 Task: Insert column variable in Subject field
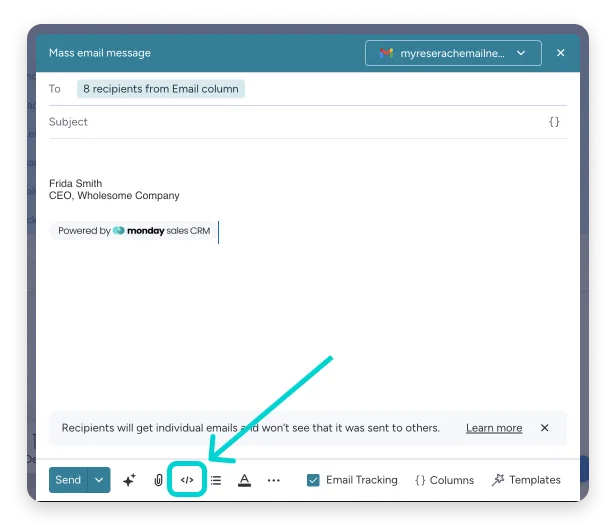coord(554,122)
